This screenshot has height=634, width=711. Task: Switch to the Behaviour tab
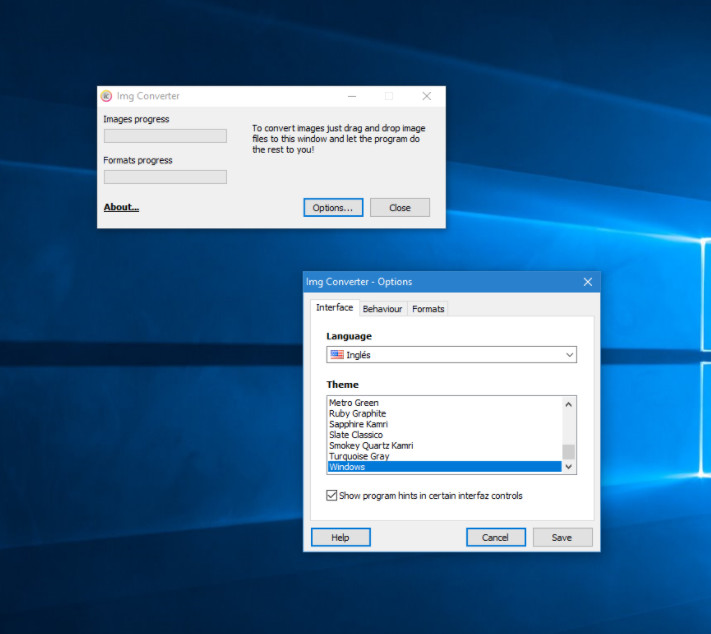(382, 309)
